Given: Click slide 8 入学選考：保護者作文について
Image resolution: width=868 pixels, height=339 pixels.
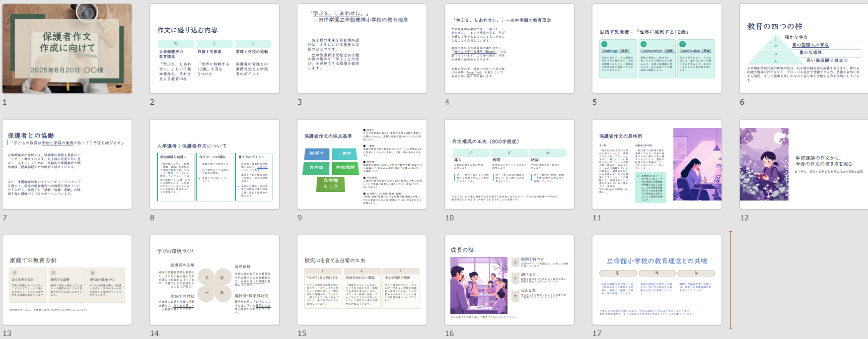Looking at the screenshot, I should point(214,164).
